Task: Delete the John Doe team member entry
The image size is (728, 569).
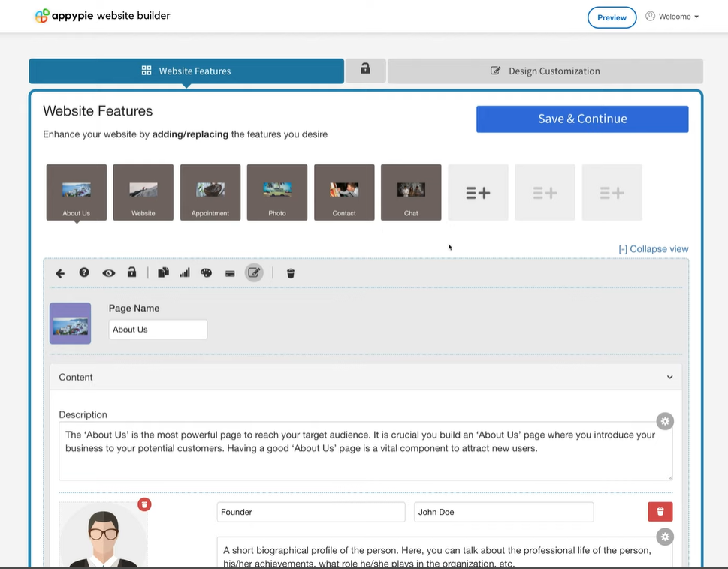Action: [660, 511]
